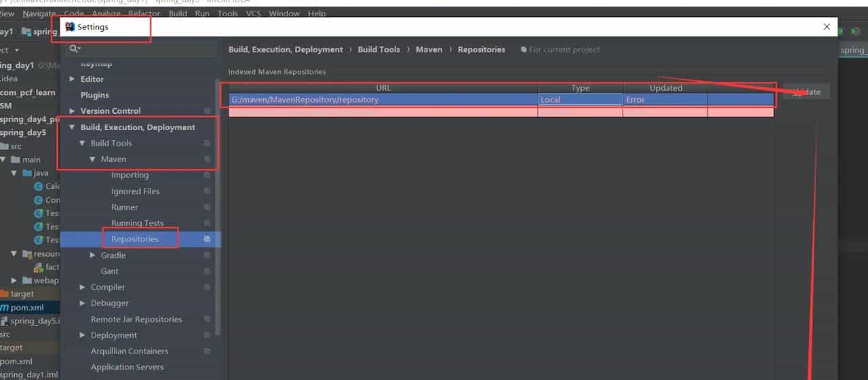The image size is (868, 380).
Task: Expand the Gradle settings node
Action: [94, 255]
